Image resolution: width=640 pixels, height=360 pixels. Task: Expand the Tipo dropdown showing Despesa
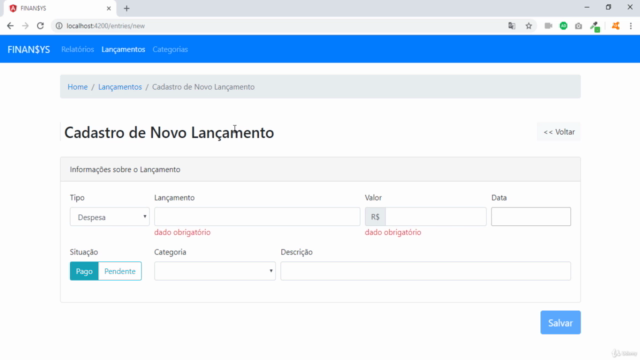click(109, 217)
